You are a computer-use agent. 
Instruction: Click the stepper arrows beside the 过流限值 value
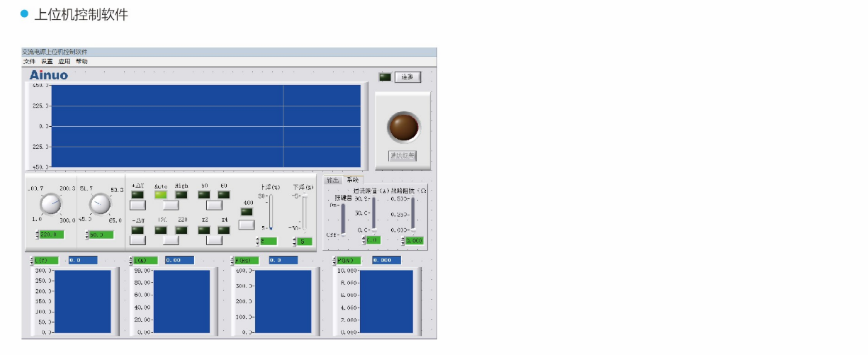[x=363, y=240]
